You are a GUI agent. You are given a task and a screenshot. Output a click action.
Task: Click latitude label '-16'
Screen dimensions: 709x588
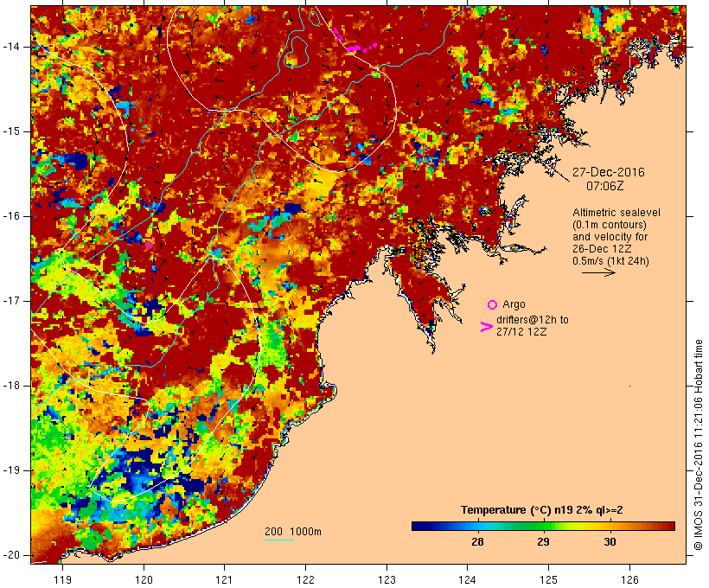tap(11, 216)
